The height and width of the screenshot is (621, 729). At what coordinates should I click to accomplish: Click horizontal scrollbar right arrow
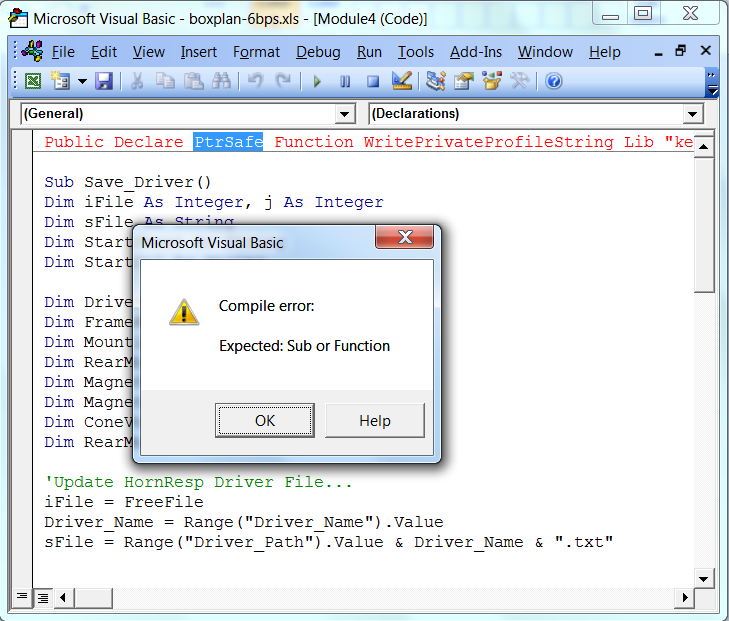click(x=684, y=597)
